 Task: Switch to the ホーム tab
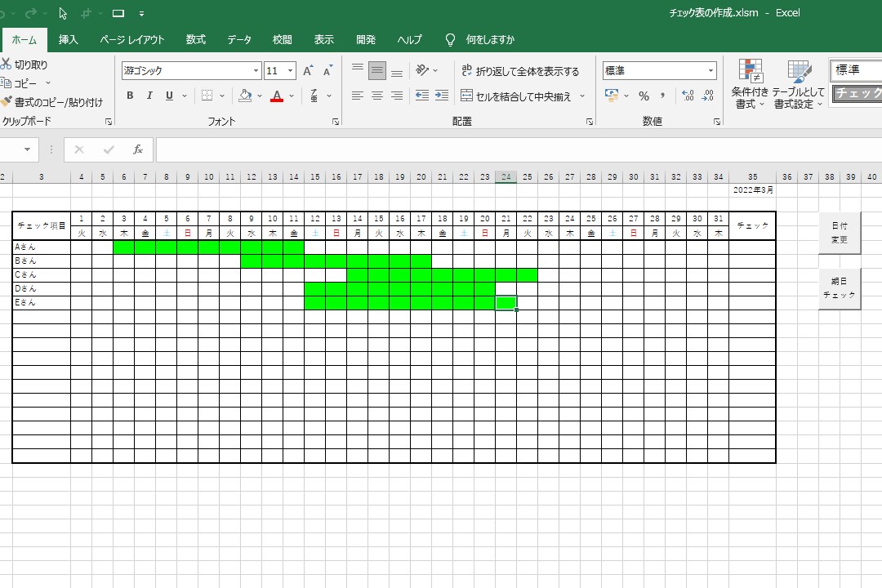point(24,40)
